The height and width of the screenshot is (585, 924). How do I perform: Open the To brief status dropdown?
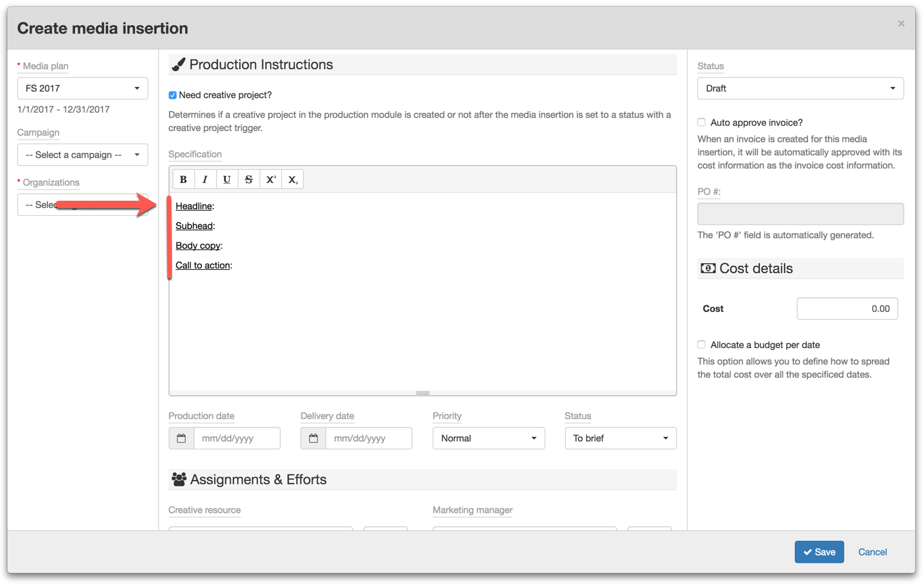(620, 438)
